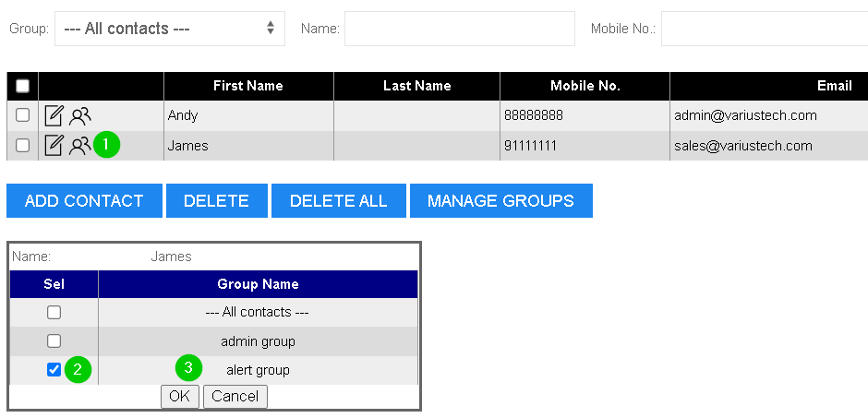The height and width of the screenshot is (418, 868).
Task: Select the mobile number 91111111
Action: [x=530, y=146]
